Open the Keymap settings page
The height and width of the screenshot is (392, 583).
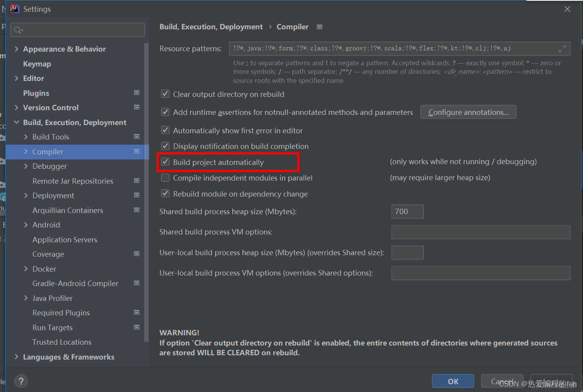(37, 64)
